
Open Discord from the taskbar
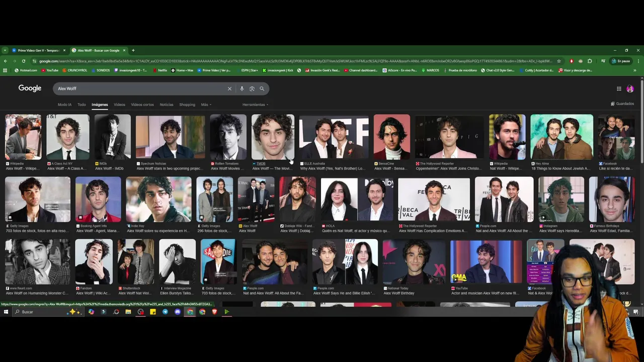point(177,312)
